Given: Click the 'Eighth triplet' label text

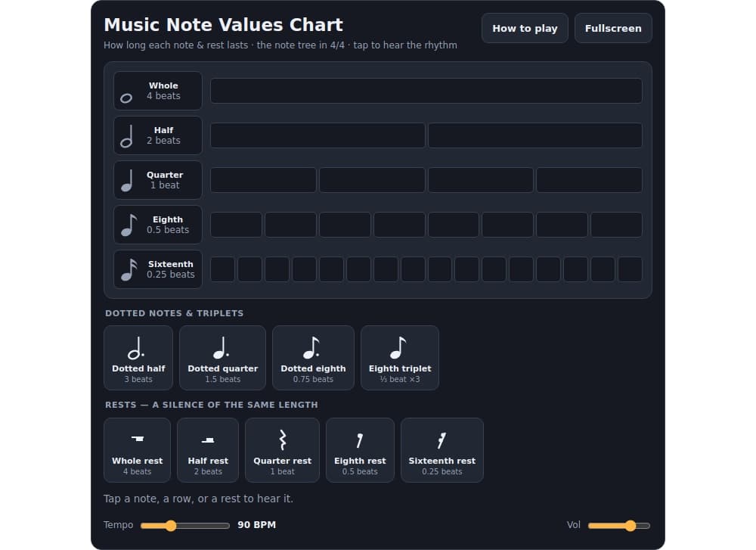Looking at the screenshot, I should pos(400,368).
